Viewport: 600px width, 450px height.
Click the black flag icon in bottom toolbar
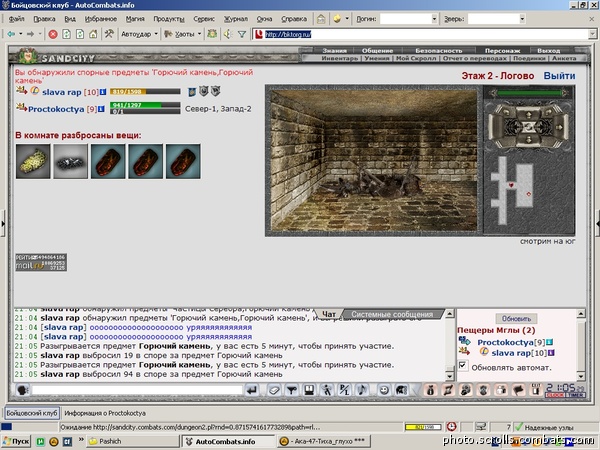coord(518,390)
